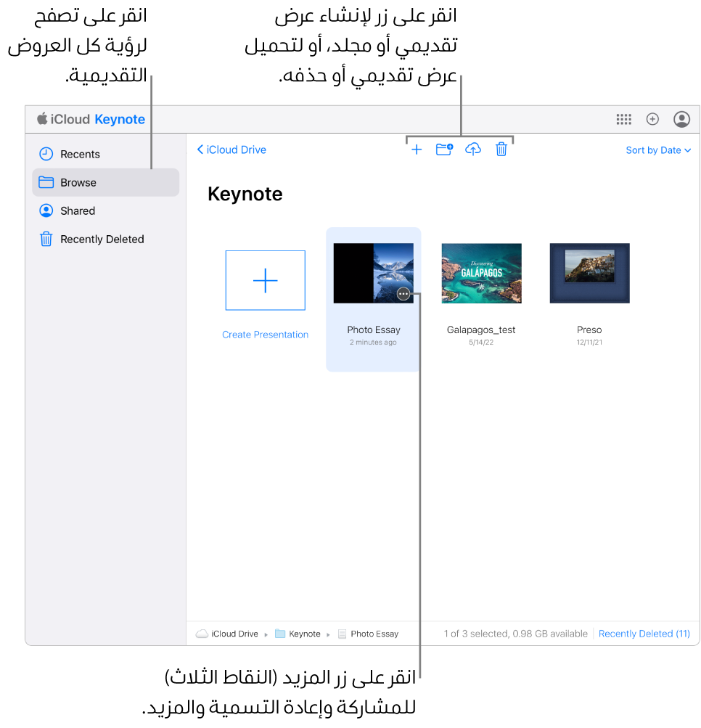Click the Keynote folder icon in path bar
Image resolution: width=701 pixels, height=728 pixels.
click(280, 634)
